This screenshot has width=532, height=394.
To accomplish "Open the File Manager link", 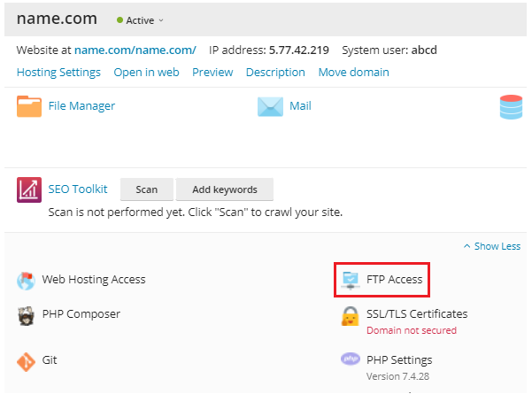I will (81, 106).
